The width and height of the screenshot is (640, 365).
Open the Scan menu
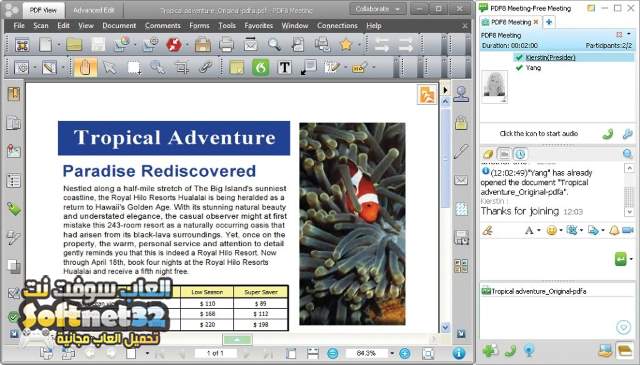pos(41,26)
